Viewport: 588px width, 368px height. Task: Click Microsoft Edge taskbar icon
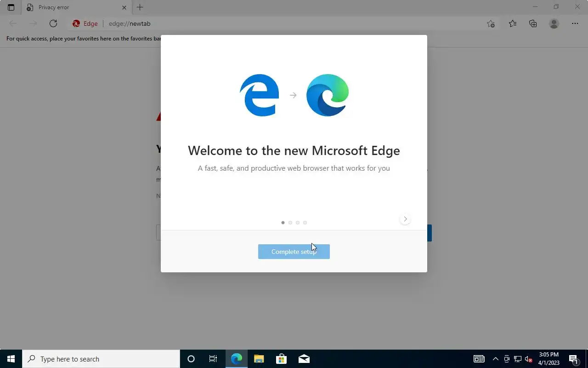click(x=237, y=359)
